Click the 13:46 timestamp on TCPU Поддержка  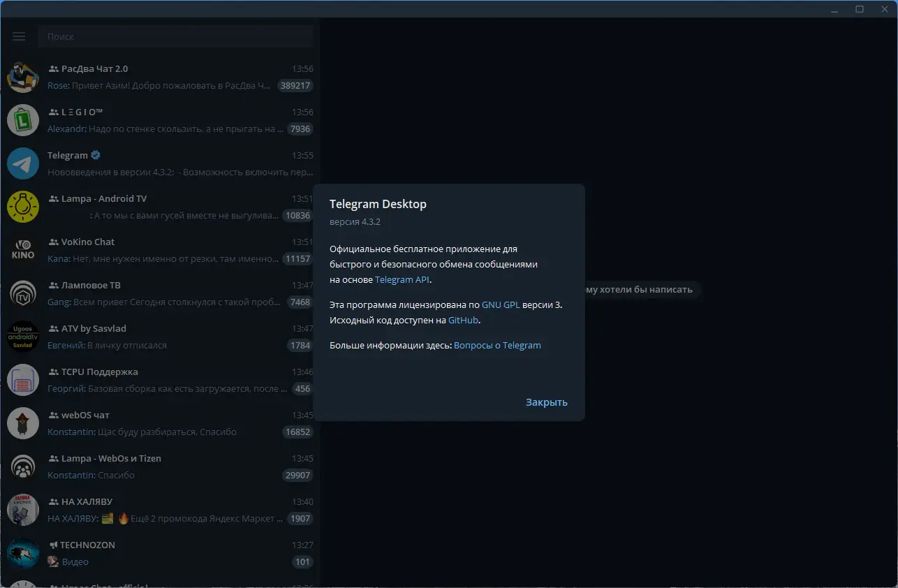[x=302, y=372]
